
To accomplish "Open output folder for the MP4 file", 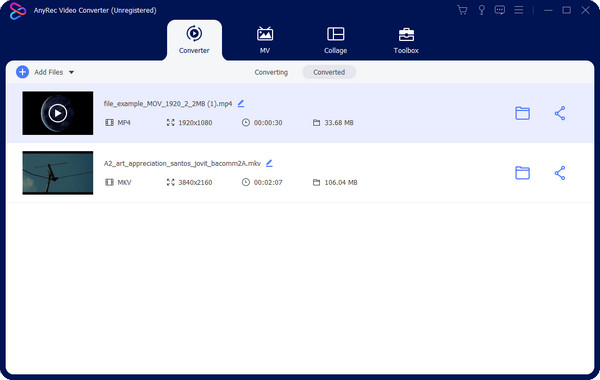I will point(522,113).
